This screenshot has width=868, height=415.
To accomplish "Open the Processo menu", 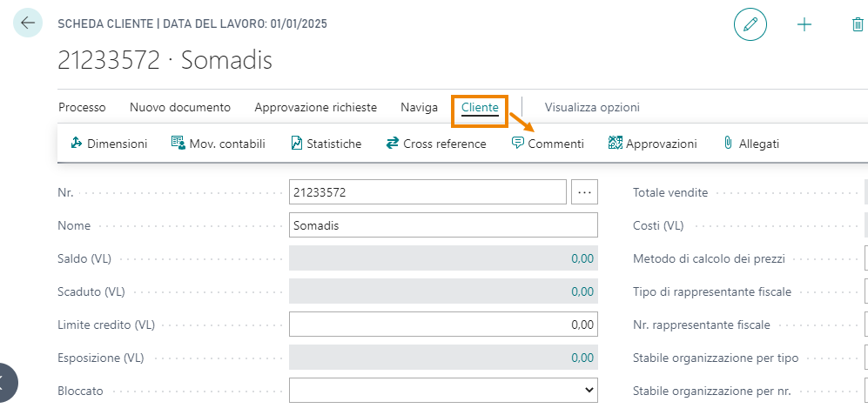I will (82, 107).
